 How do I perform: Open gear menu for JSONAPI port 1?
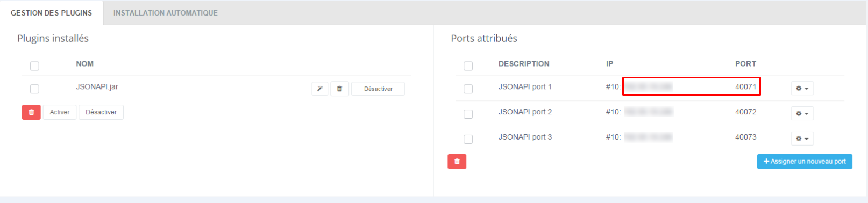(802, 88)
